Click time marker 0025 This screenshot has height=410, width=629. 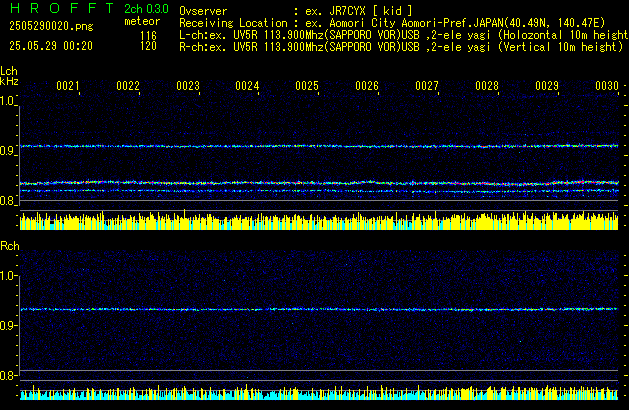[x=307, y=86]
